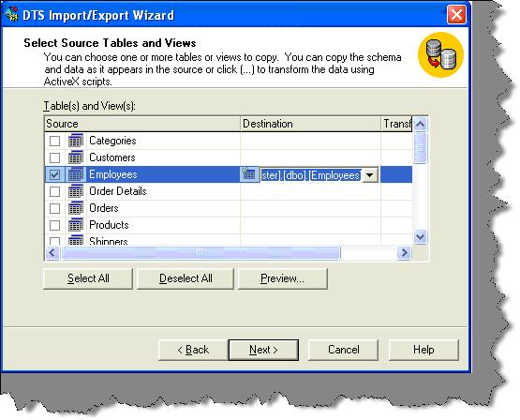The height and width of the screenshot is (420, 520).
Task: Click the Orders table icon
Action: point(76,208)
